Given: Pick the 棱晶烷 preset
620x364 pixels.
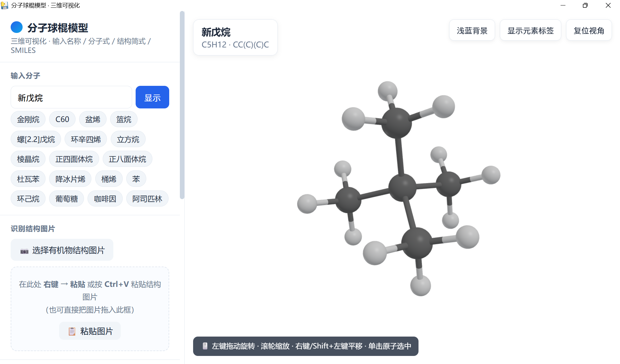Looking at the screenshot, I should click(x=28, y=159).
